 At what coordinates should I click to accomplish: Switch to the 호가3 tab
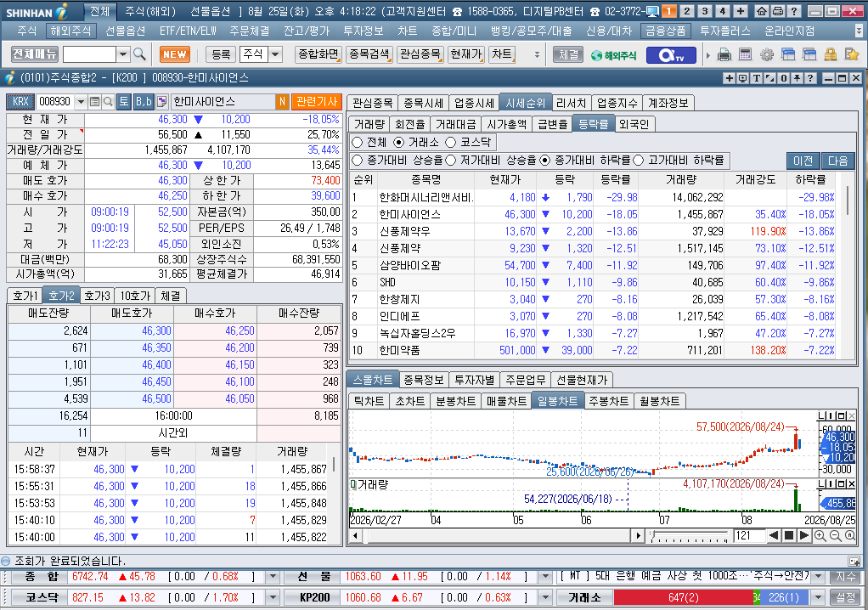pyautogui.click(x=98, y=296)
